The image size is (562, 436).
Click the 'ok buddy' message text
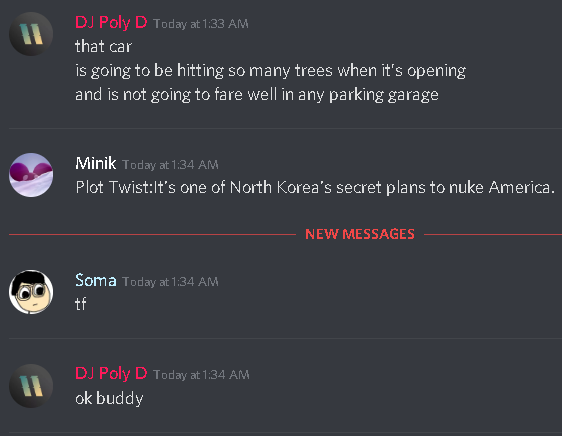click(109, 398)
